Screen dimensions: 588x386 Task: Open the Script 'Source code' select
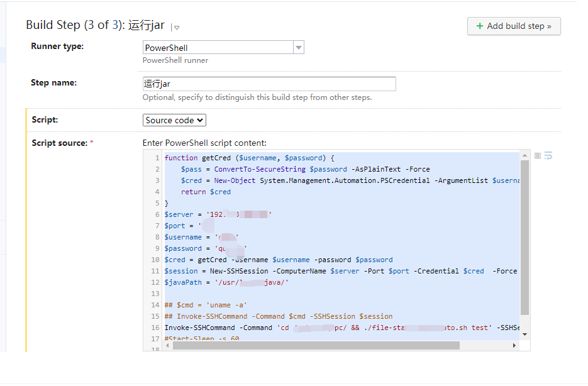point(174,120)
